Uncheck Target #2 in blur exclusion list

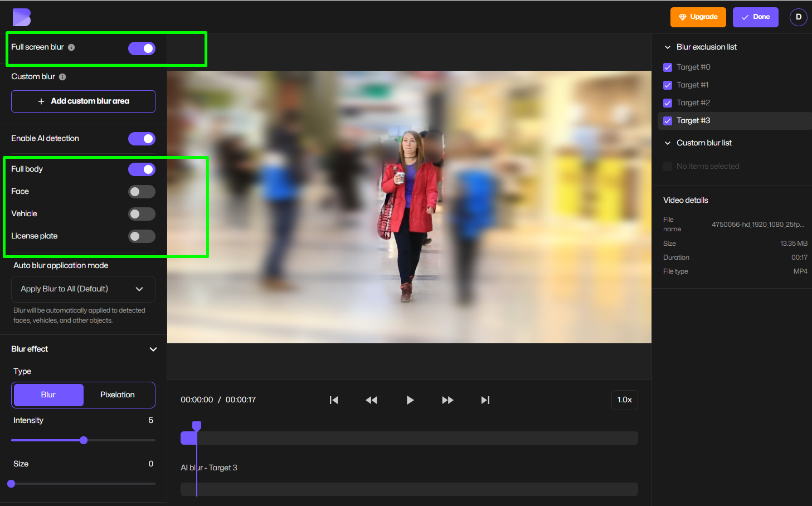667,103
